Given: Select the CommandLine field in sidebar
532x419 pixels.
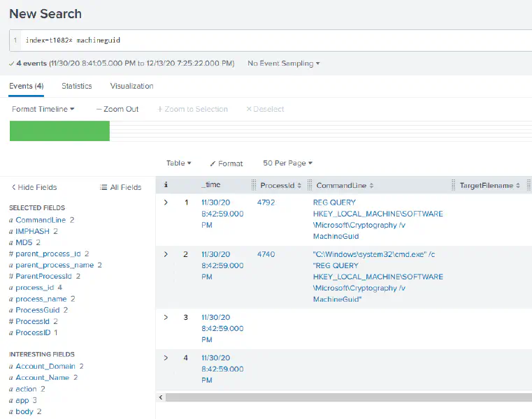Looking at the screenshot, I should pos(41,220).
